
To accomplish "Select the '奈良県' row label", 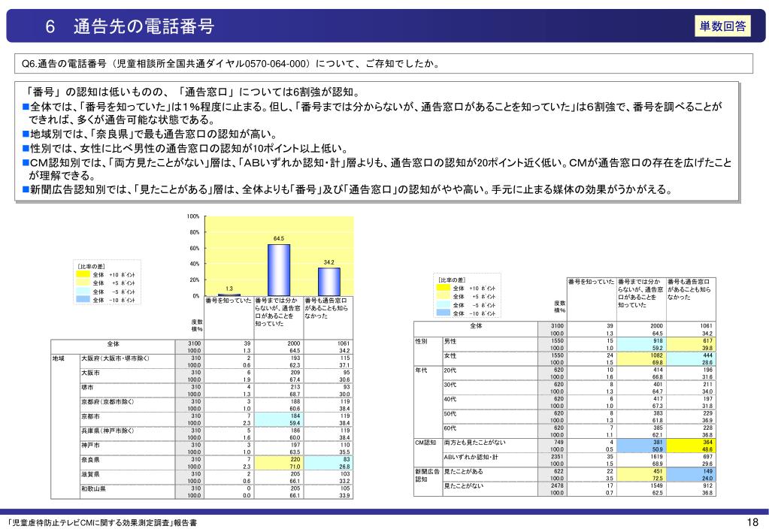I will pyautogui.click(x=90, y=460).
